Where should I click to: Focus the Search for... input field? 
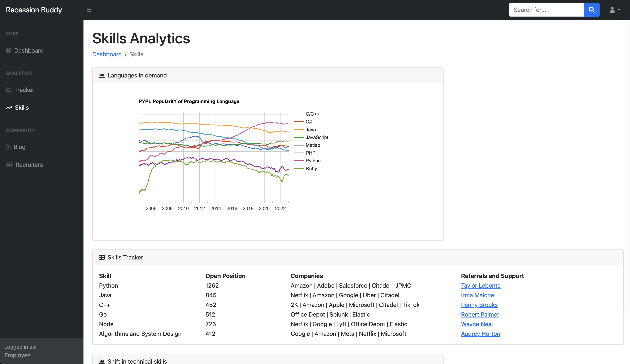click(x=546, y=10)
